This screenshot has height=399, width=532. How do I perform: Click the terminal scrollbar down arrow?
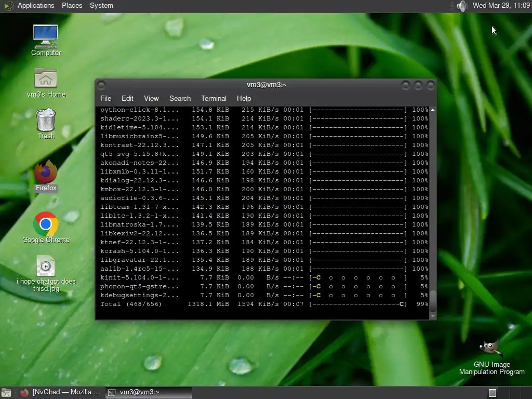(433, 316)
